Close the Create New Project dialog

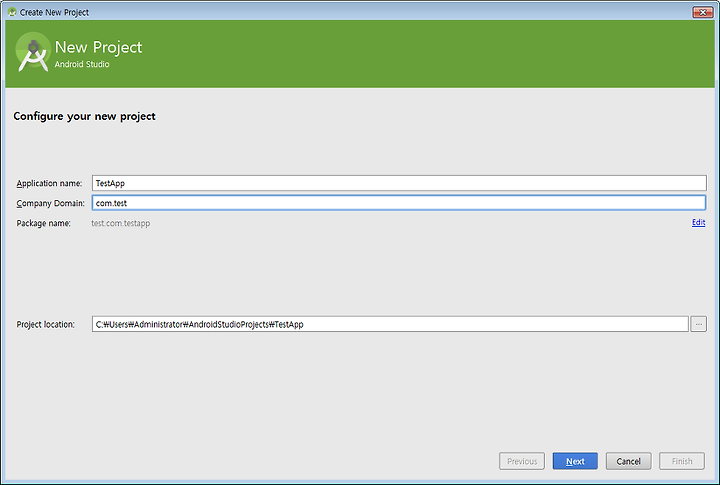coord(703,12)
